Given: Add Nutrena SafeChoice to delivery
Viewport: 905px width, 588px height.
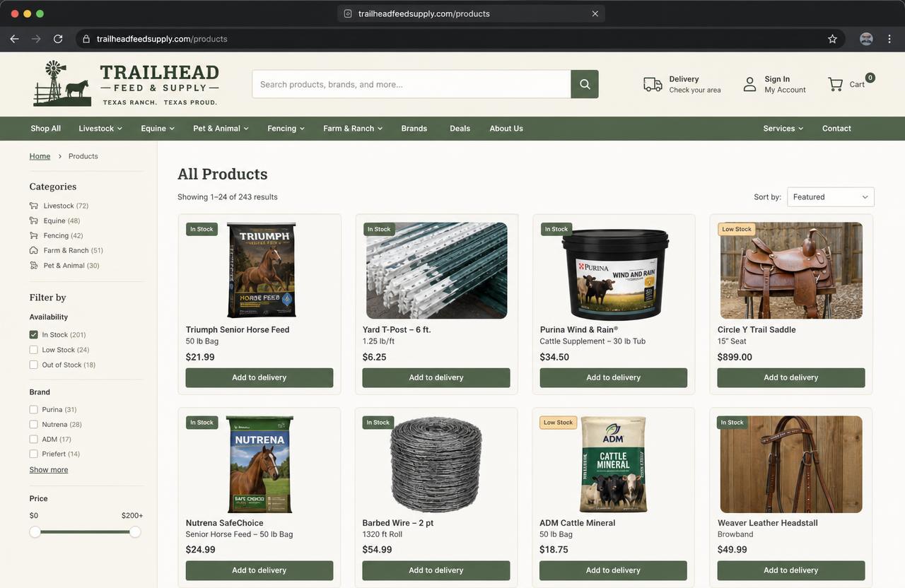Looking at the screenshot, I should [x=259, y=570].
